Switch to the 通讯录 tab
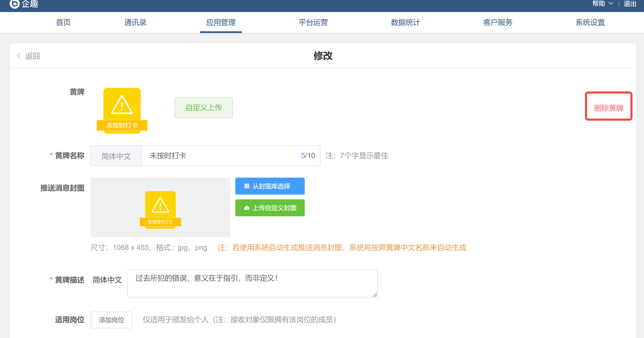The image size is (644, 338). pyautogui.click(x=135, y=22)
